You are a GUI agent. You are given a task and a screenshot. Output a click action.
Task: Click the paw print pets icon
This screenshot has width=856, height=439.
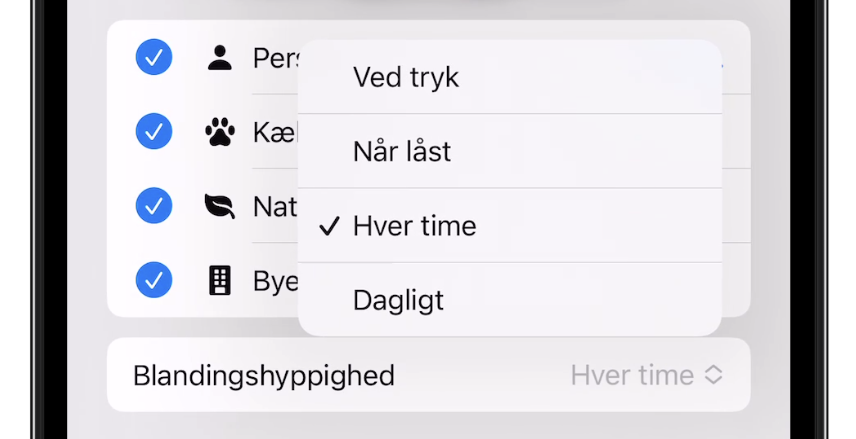[219, 132]
